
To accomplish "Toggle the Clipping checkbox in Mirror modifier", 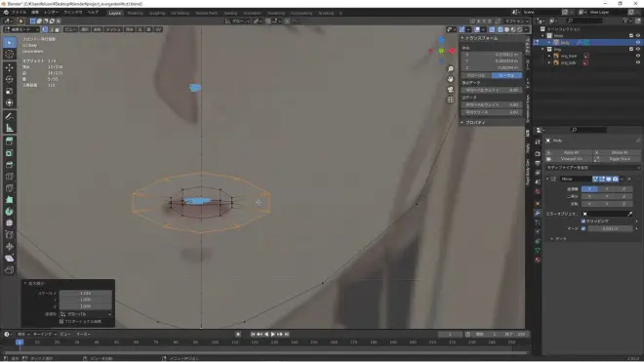I will [x=584, y=221].
